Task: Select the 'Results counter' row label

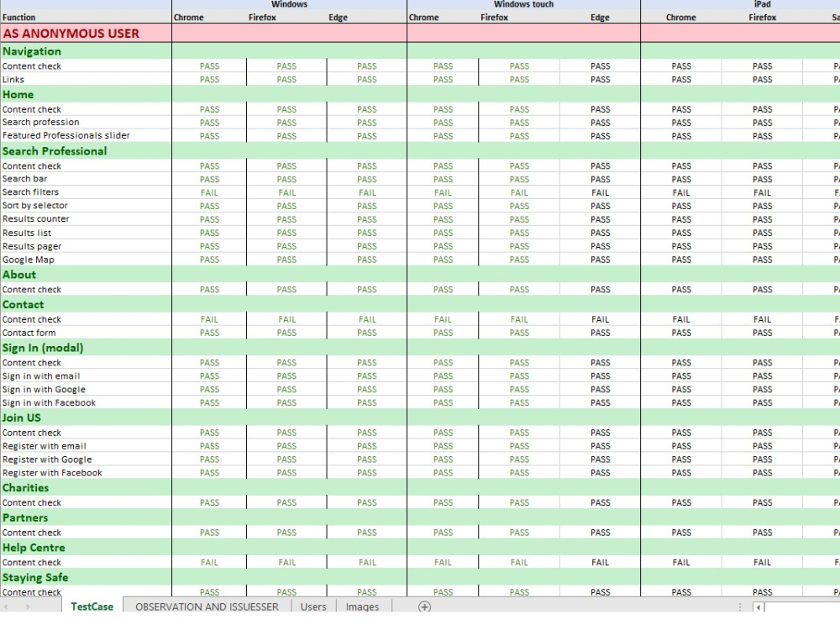Action: (86, 219)
